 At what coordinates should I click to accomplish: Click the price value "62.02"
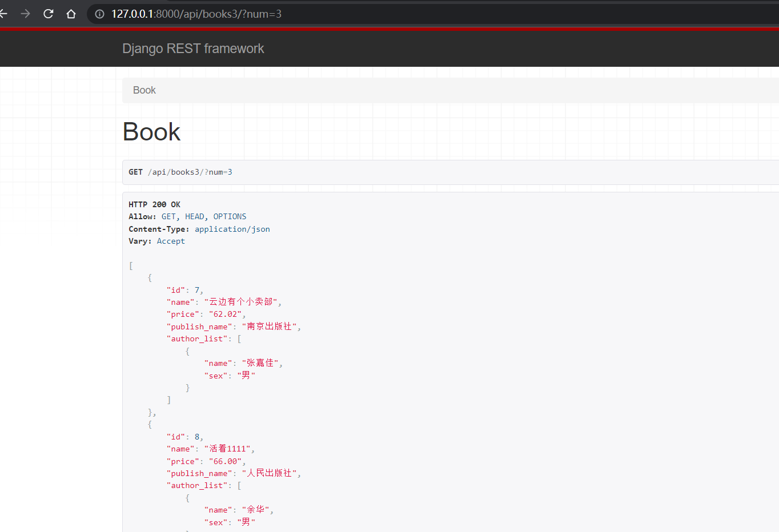[x=225, y=314]
